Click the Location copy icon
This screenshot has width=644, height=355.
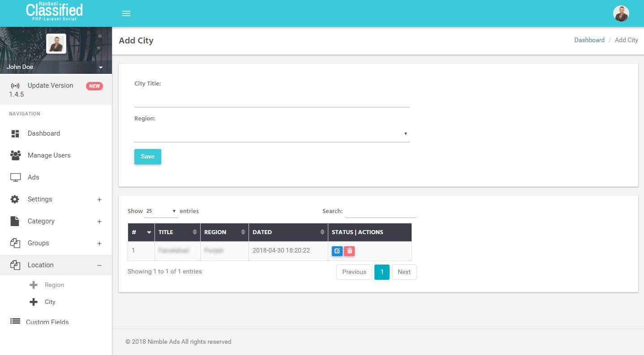(x=15, y=265)
